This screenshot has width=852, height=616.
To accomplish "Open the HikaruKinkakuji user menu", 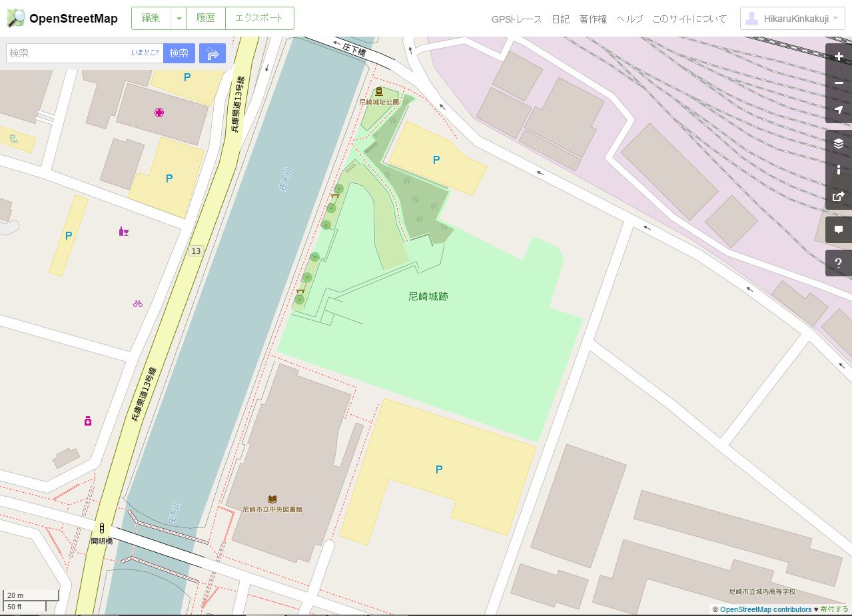I will [793, 19].
